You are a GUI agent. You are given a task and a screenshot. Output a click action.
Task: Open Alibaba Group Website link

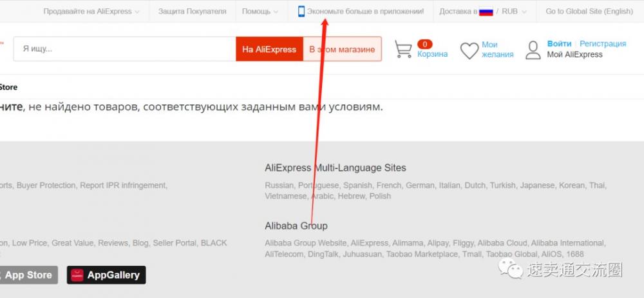[307, 243]
